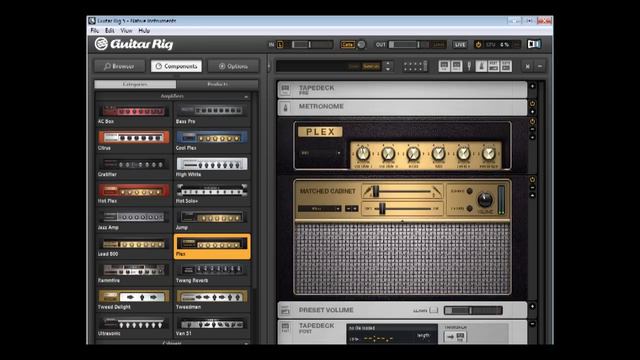Open the Browser panel
This screenshot has height=360, width=640.
(x=119, y=66)
